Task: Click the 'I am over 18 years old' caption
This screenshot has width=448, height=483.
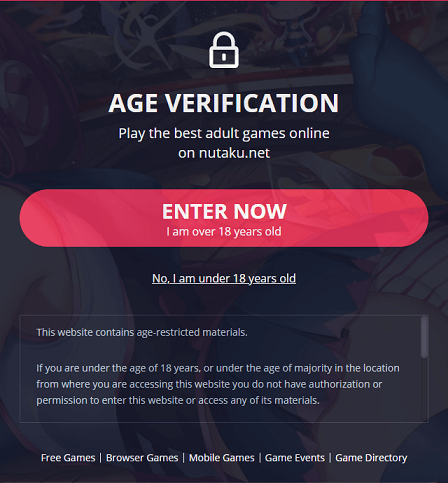Action: [224, 231]
